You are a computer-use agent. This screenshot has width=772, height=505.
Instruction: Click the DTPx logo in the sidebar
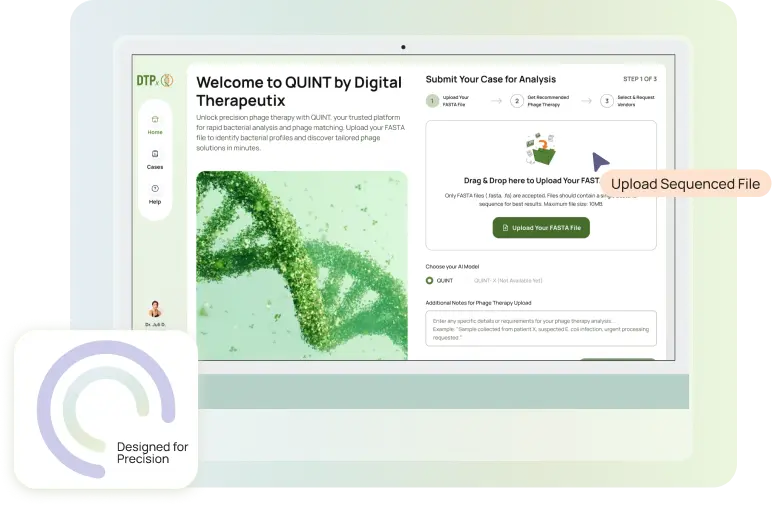coord(154,81)
